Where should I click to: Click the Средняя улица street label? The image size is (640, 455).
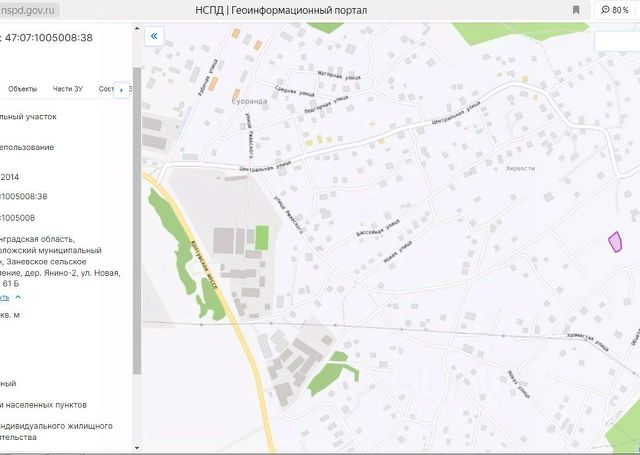295,91
